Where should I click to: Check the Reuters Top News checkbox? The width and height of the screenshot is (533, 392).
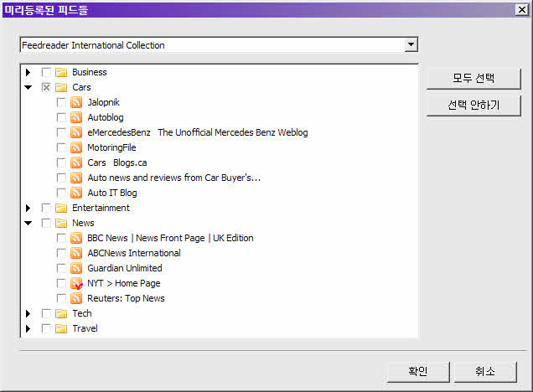[x=61, y=298]
